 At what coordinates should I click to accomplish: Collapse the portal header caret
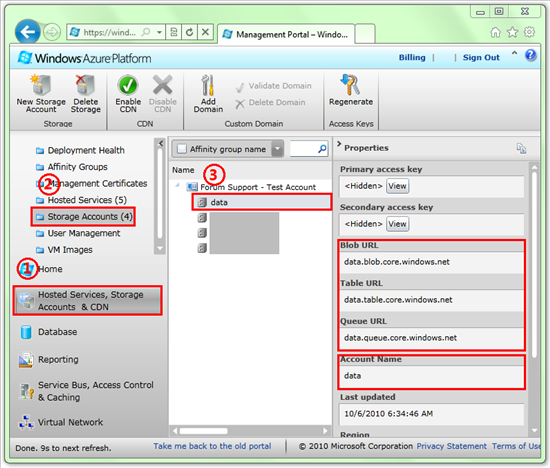[514, 53]
